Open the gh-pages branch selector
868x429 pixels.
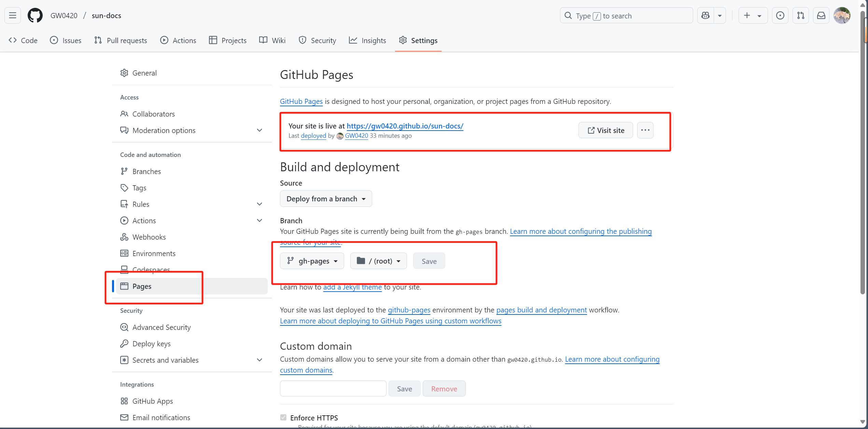click(x=312, y=261)
